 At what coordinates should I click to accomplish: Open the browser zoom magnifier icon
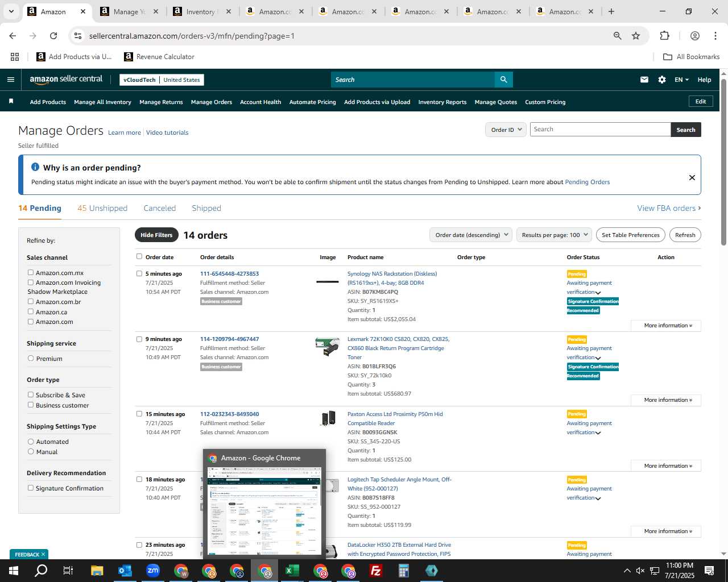tap(618, 36)
